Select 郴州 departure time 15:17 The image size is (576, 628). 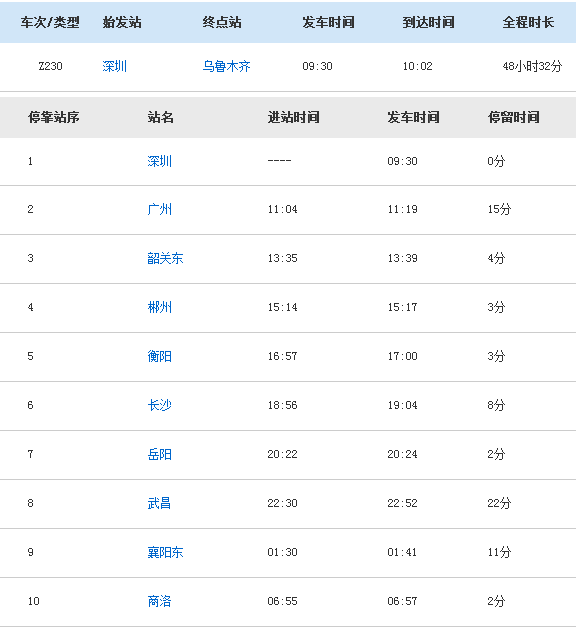403,307
